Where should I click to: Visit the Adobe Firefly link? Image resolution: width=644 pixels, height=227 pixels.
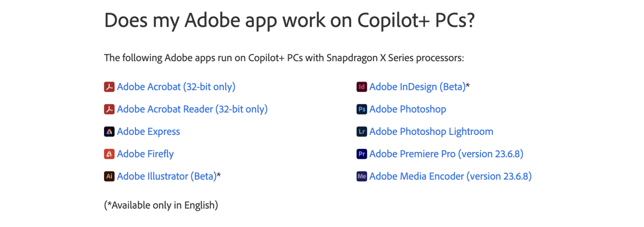coord(145,154)
